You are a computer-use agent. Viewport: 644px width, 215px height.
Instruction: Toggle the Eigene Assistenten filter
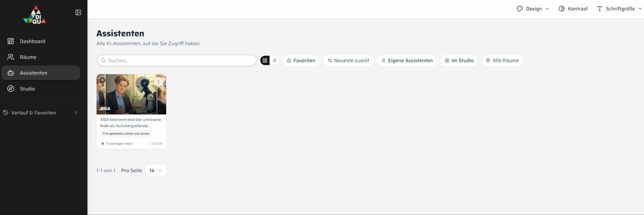coord(407,60)
